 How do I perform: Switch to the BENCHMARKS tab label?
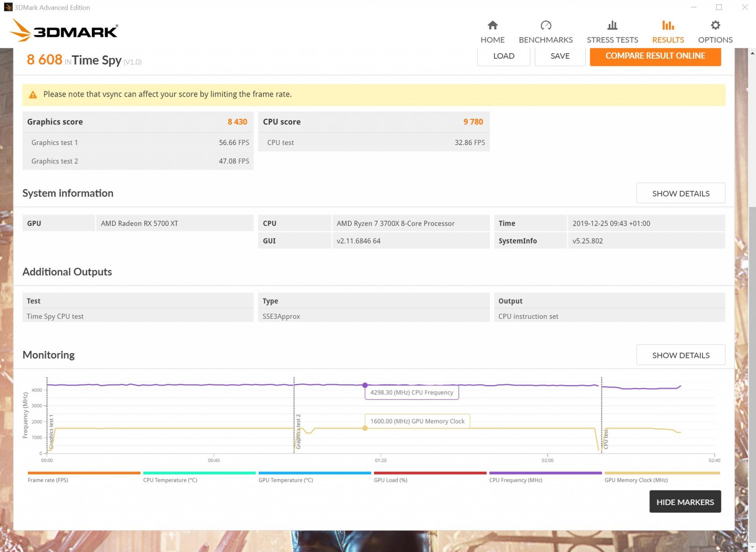(x=546, y=40)
